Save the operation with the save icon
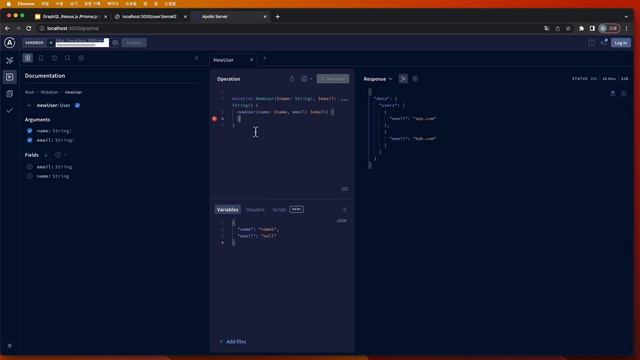Viewport: 640px width, 360px height. (x=292, y=79)
